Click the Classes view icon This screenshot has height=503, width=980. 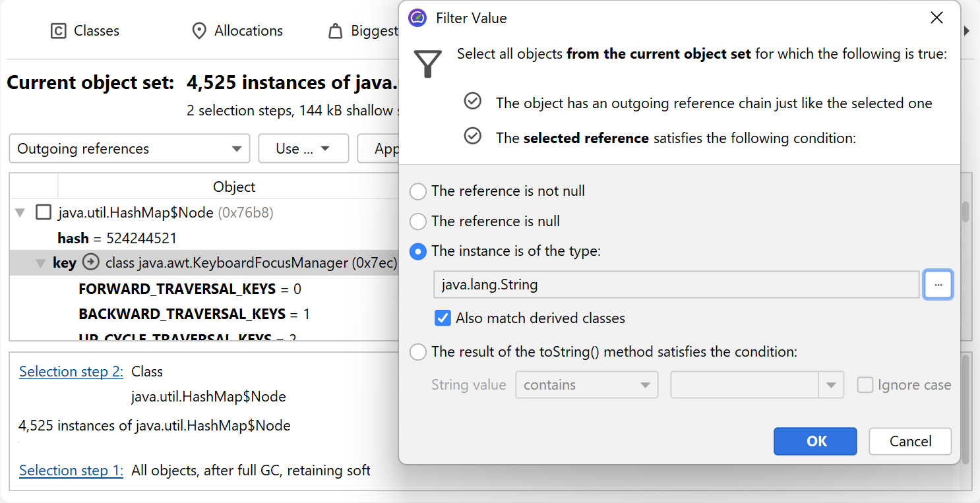click(59, 31)
